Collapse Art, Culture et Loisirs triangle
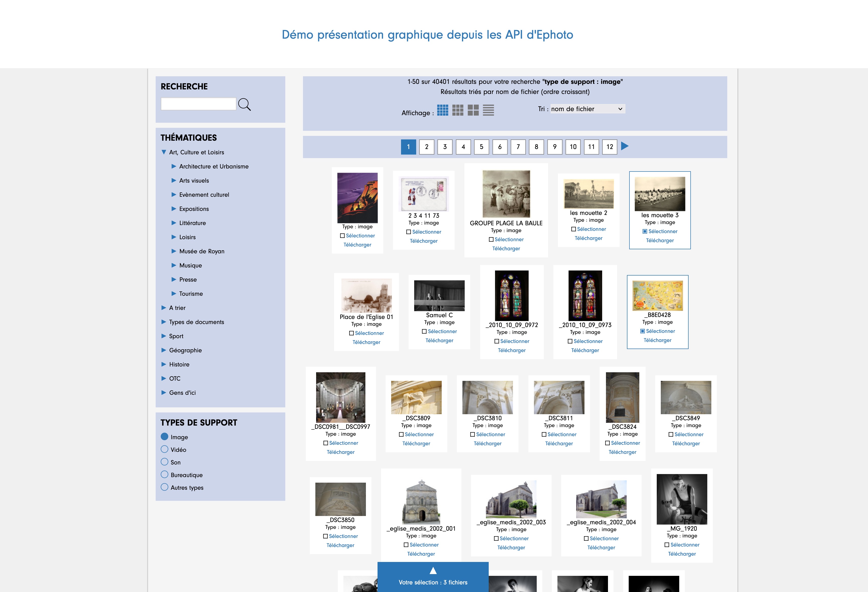 point(163,152)
